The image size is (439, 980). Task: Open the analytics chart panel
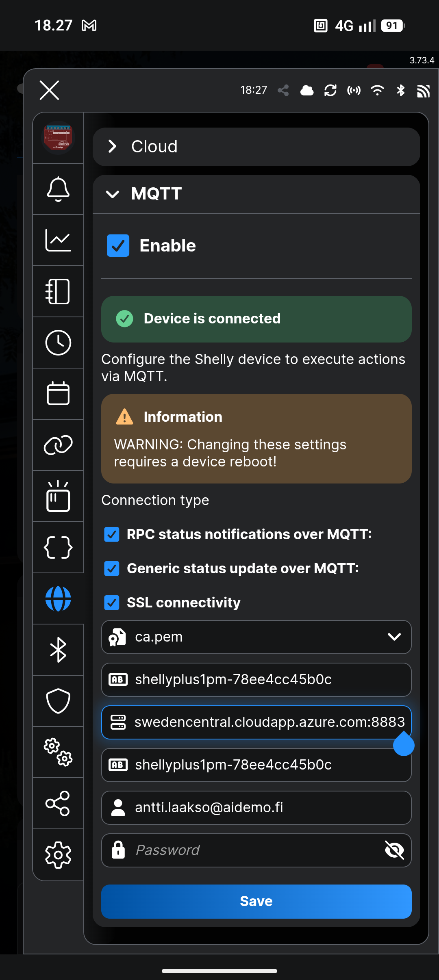[58, 240]
